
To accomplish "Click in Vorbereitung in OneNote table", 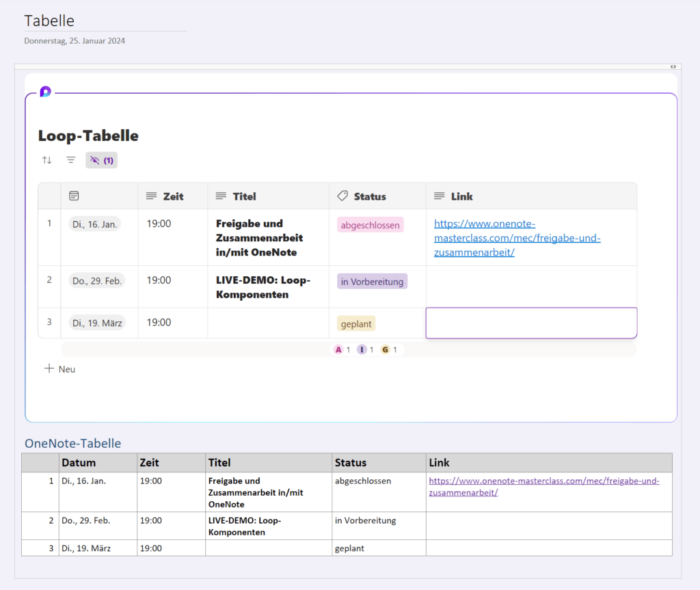I will pos(366,520).
